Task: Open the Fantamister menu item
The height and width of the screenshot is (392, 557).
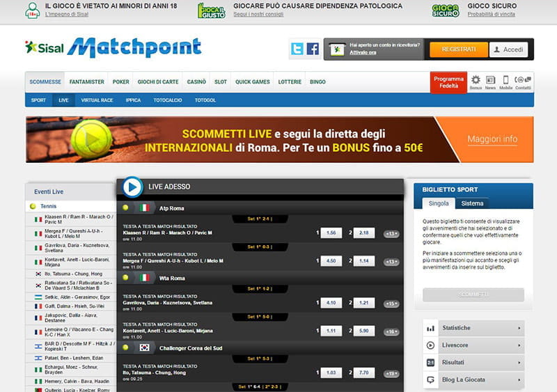Action: pyautogui.click(x=86, y=81)
